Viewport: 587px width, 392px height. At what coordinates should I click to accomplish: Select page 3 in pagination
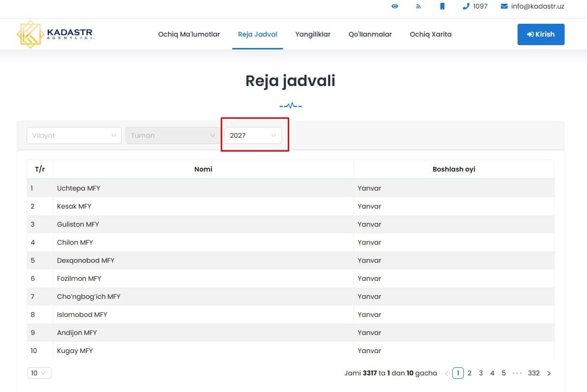point(480,373)
